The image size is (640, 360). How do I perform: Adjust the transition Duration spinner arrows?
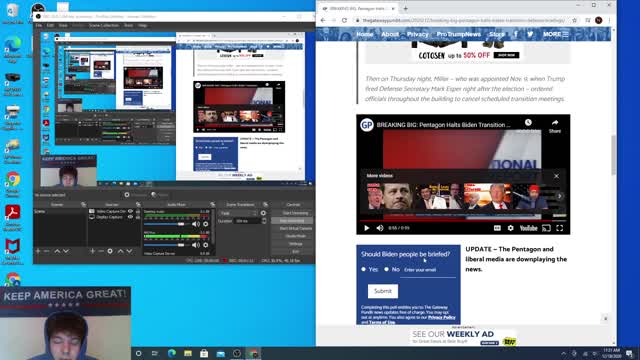pos(264,221)
